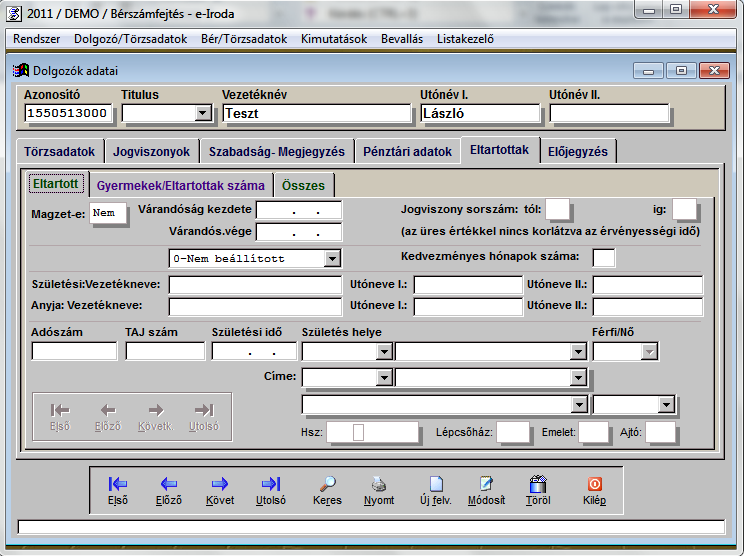Click the Adószám input field

[74, 351]
